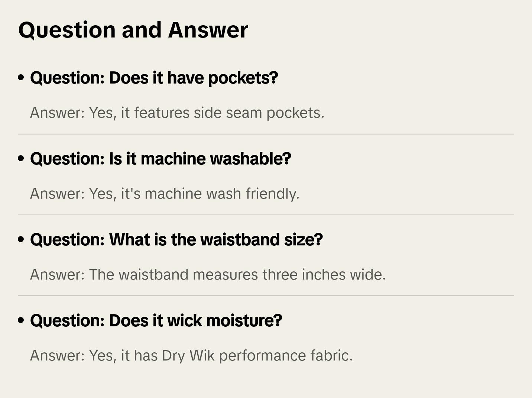Click the bullet before the pockets question
This screenshot has width=532, height=398.
click(x=21, y=78)
